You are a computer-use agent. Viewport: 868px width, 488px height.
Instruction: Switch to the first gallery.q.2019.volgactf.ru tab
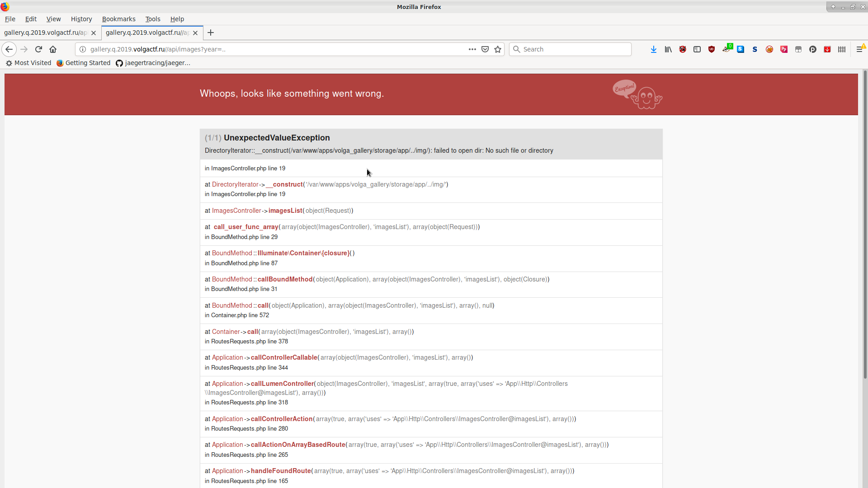coord(45,33)
